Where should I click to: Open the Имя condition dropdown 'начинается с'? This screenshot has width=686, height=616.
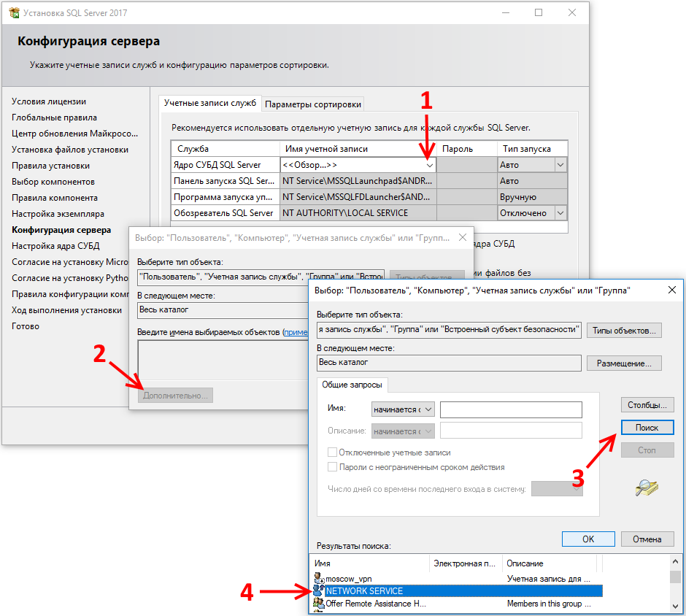click(403, 409)
